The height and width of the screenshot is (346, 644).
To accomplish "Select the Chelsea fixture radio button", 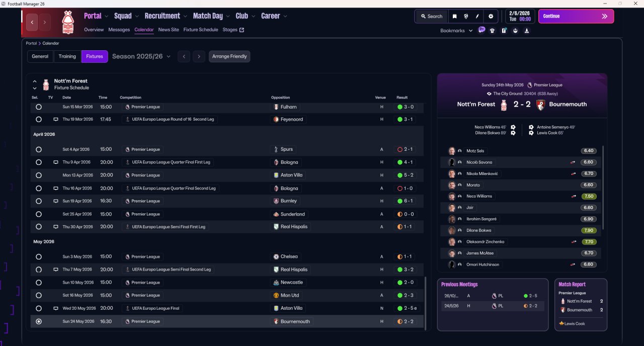I will (39, 256).
